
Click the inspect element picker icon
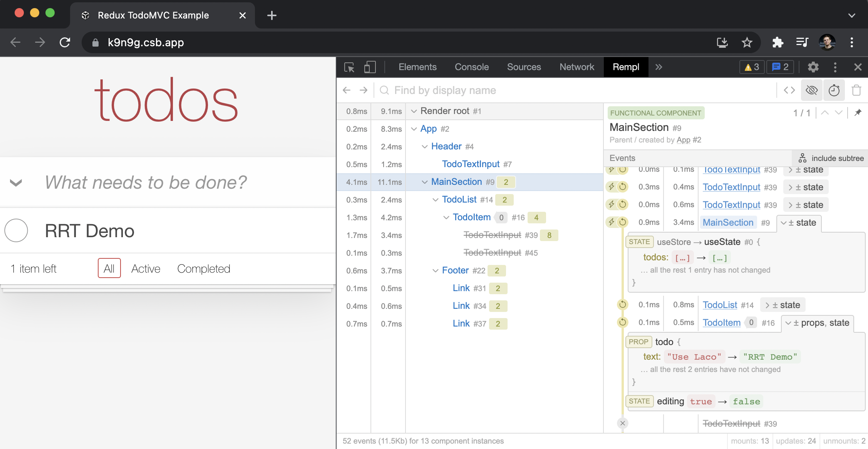pyautogui.click(x=349, y=67)
